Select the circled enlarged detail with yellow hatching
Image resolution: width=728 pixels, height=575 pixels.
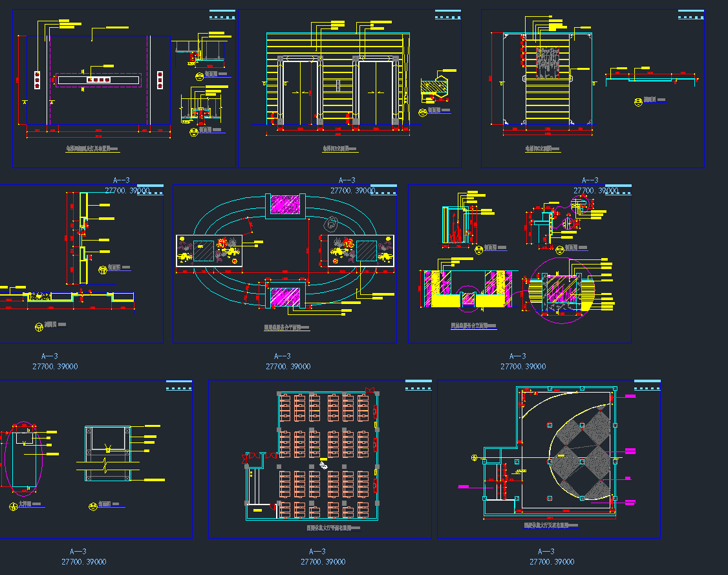click(x=561, y=289)
